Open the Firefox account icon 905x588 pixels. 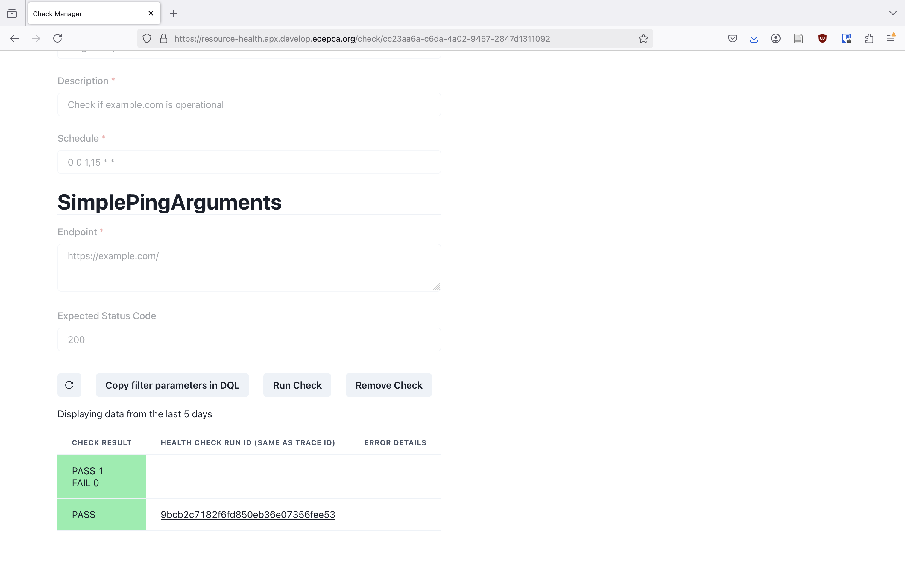(776, 38)
